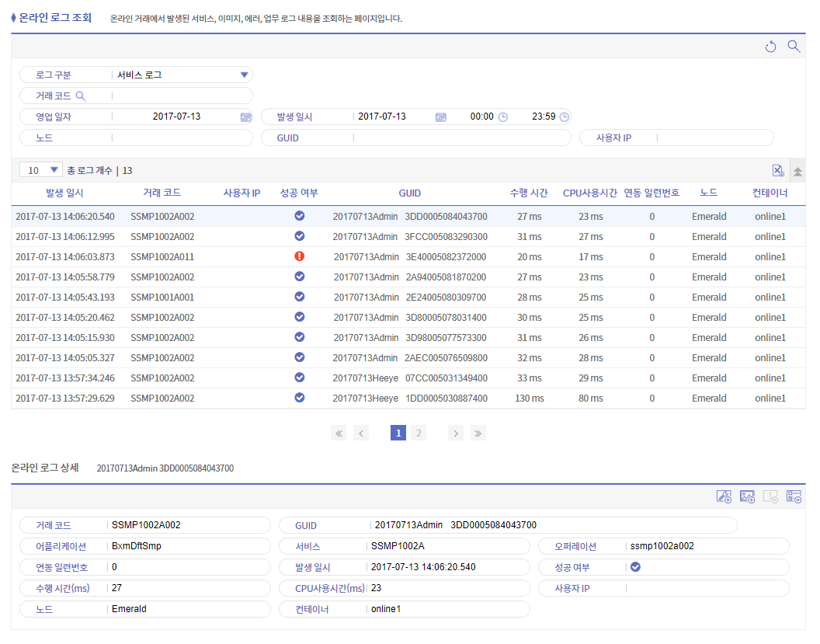Click the reset (circular arrow) icon
The height and width of the screenshot is (644, 820).
point(770,47)
